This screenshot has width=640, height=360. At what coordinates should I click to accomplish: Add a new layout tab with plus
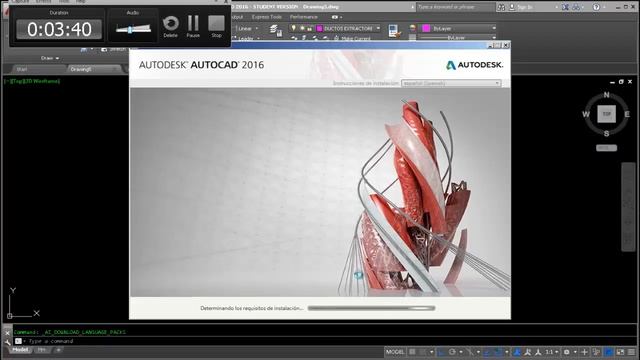tap(58, 350)
